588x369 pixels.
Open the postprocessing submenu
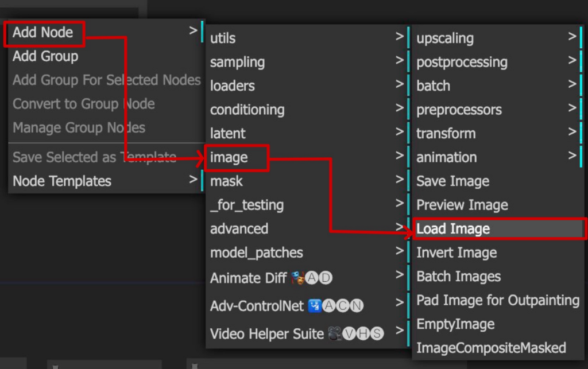pos(462,62)
